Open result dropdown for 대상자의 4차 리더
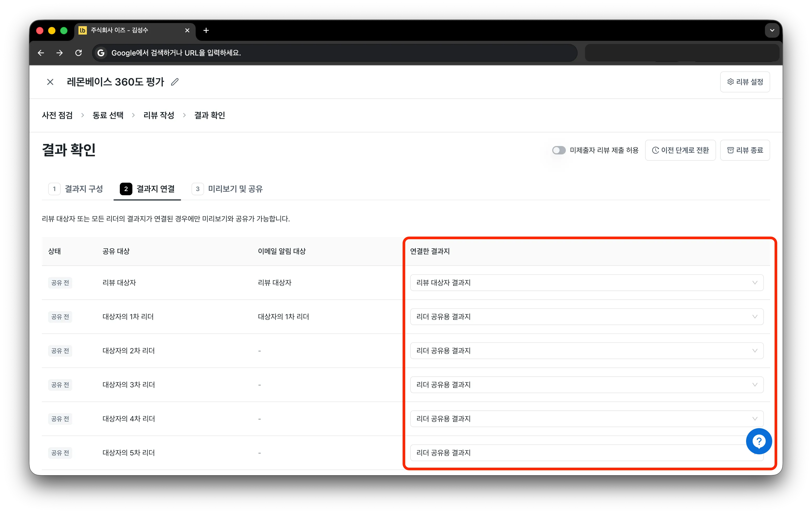 587,418
